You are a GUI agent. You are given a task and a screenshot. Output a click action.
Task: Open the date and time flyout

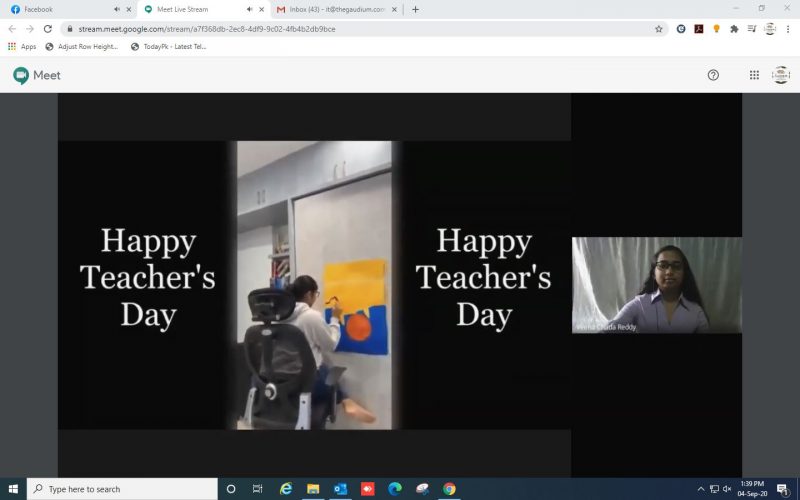pos(753,489)
